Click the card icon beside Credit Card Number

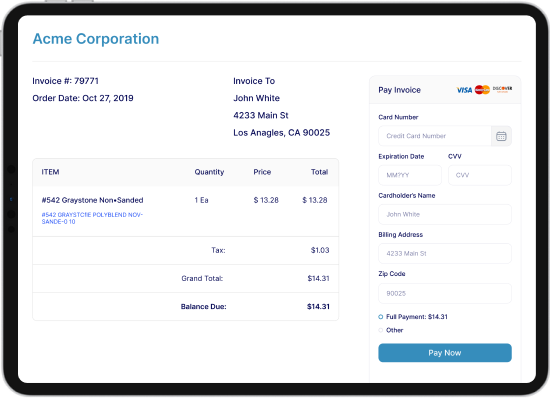point(501,136)
